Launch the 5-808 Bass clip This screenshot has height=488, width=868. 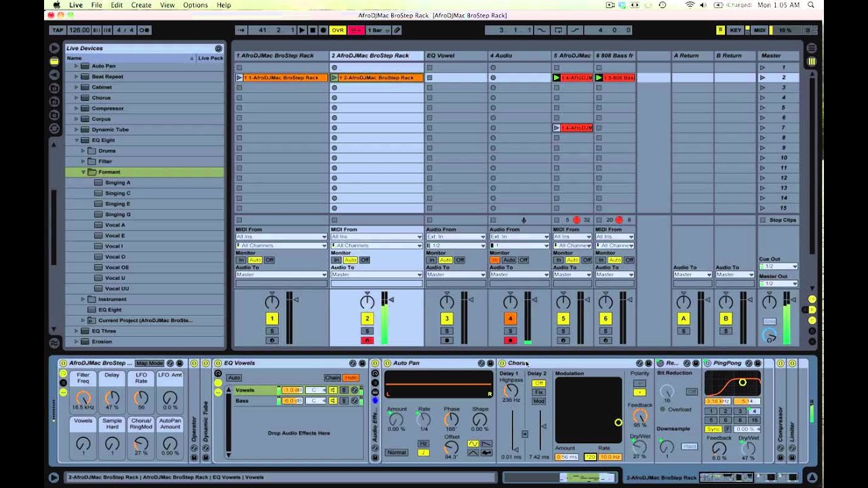click(x=599, y=78)
